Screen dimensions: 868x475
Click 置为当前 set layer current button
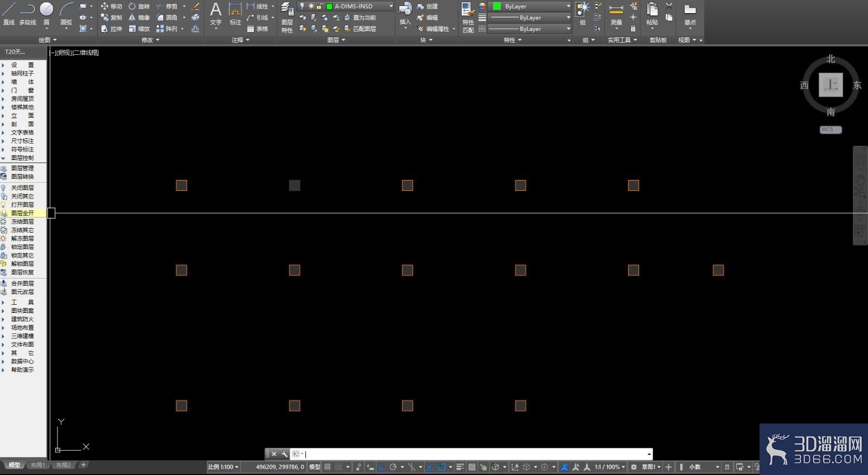click(x=360, y=17)
